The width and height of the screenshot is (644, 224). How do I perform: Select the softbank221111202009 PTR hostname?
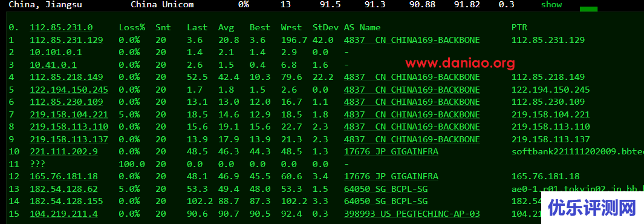point(577,152)
